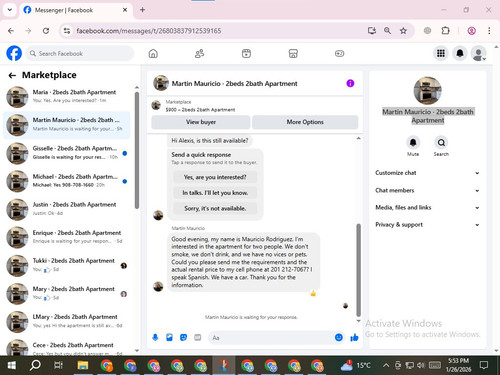Send a thumbs up like
The image size is (500, 375).
[354, 338]
